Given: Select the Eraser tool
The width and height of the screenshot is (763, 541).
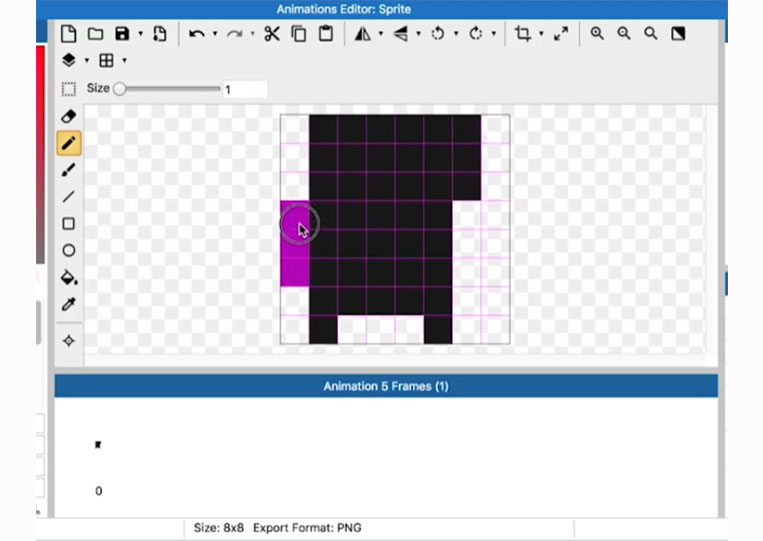Looking at the screenshot, I should (69, 116).
